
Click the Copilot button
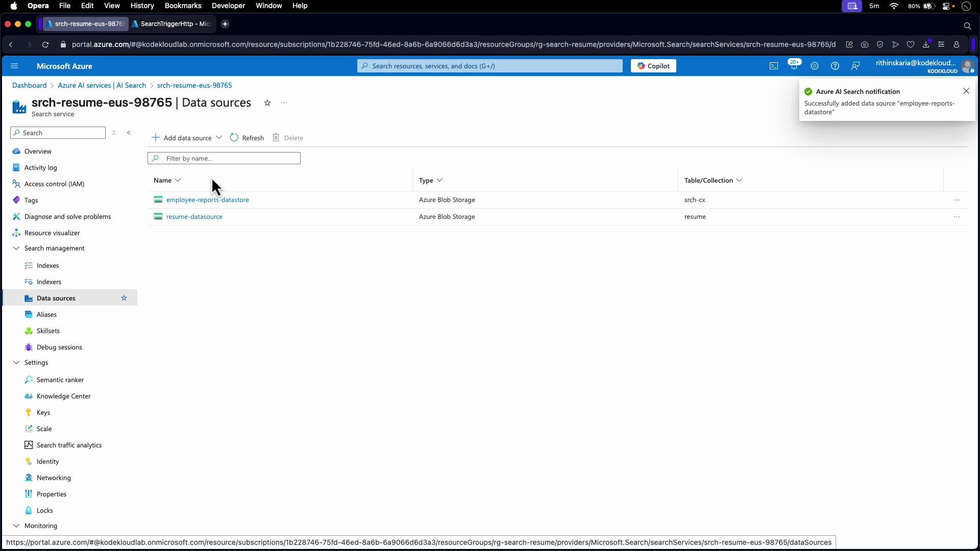coord(653,66)
